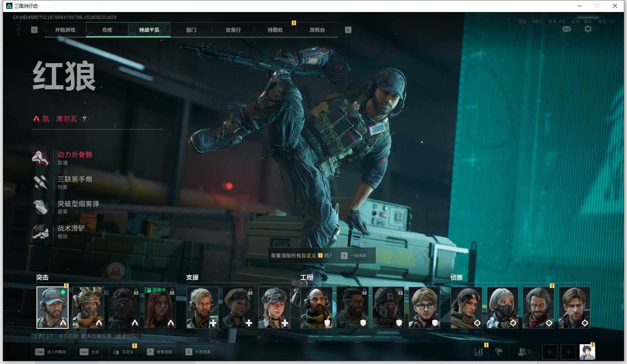Click the 进入特勤处 Tab button

51,352
